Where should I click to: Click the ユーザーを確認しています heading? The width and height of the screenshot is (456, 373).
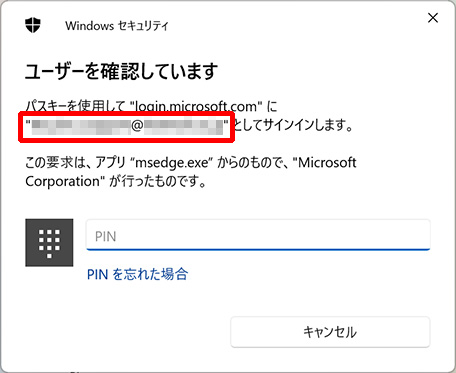click(x=122, y=71)
